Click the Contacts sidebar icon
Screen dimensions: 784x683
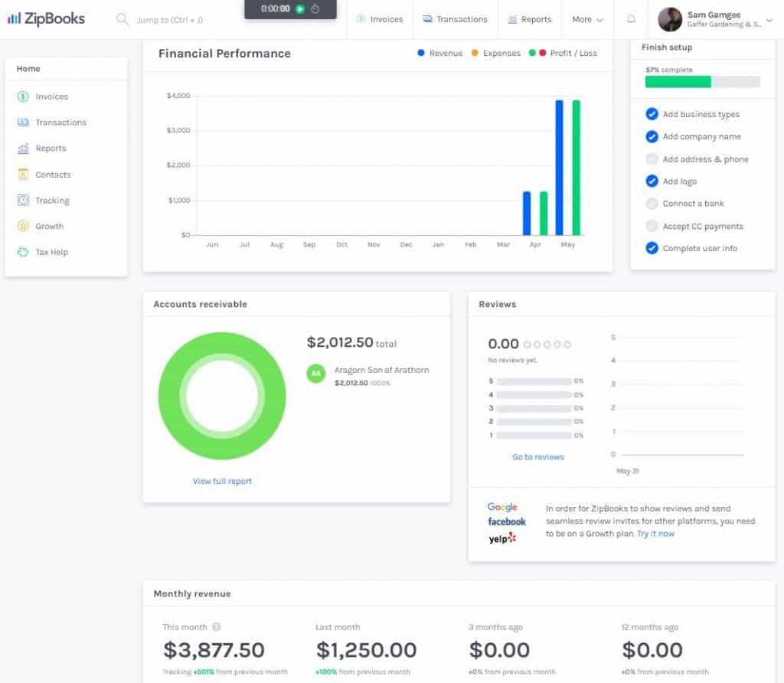point(23,175)
